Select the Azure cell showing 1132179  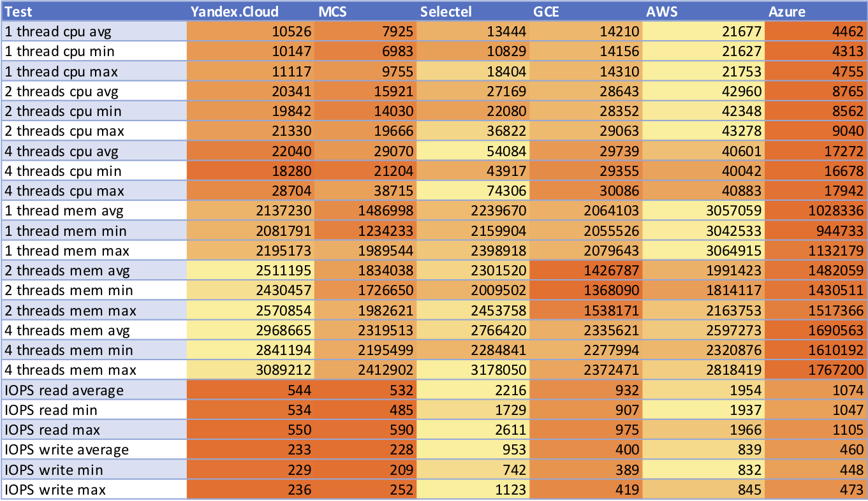tap(816, 250)
